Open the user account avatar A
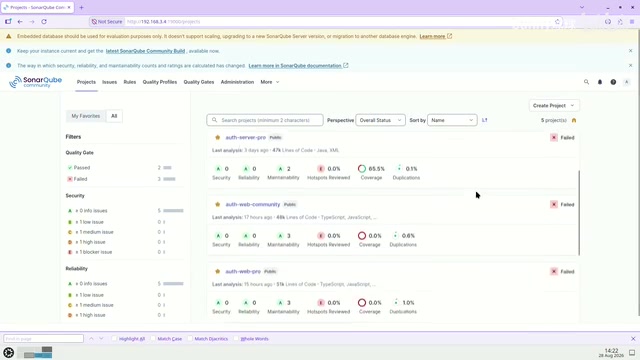Screen dimensions: 640x360 pos(627,82)
